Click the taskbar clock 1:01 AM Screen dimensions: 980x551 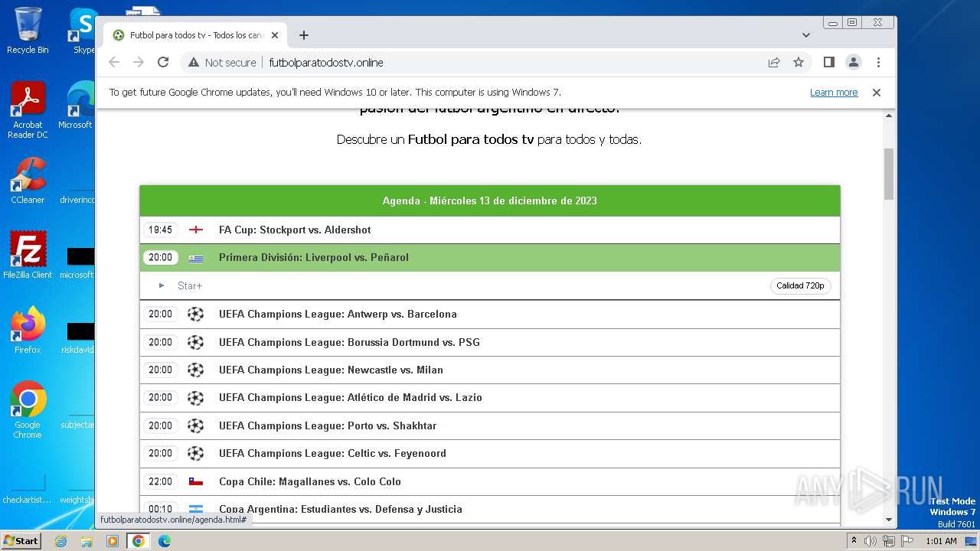point(941,541)
